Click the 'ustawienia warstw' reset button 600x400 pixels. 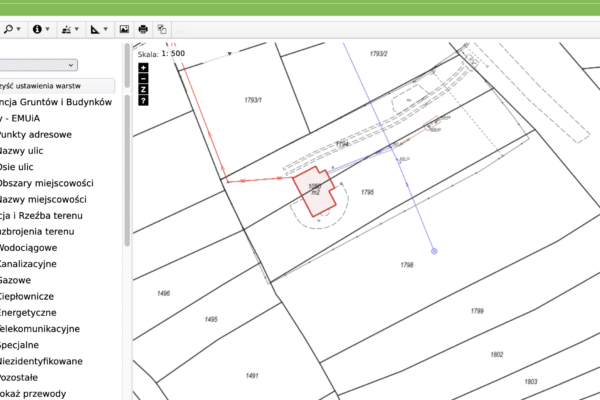point(57,86)
